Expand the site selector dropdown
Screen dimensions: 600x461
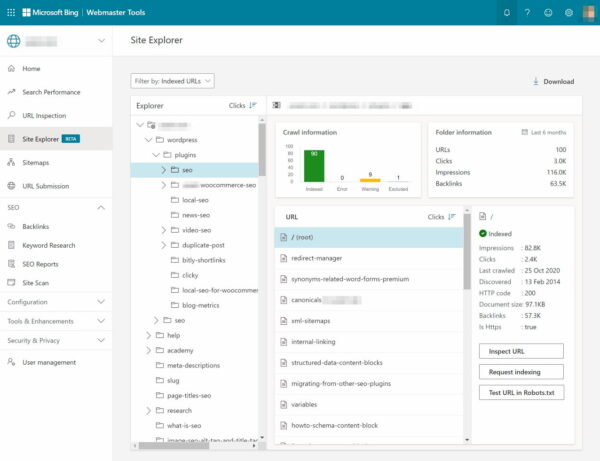tap(102, 41)
